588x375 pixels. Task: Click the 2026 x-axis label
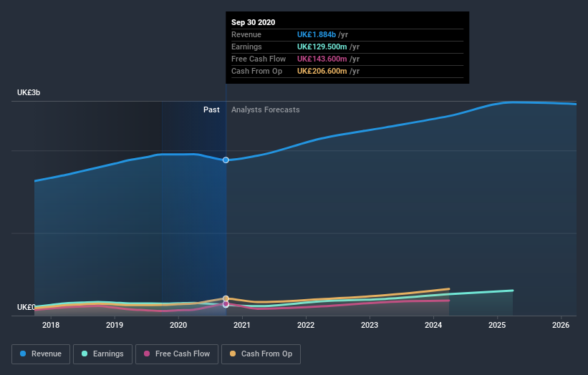(561, 325)
